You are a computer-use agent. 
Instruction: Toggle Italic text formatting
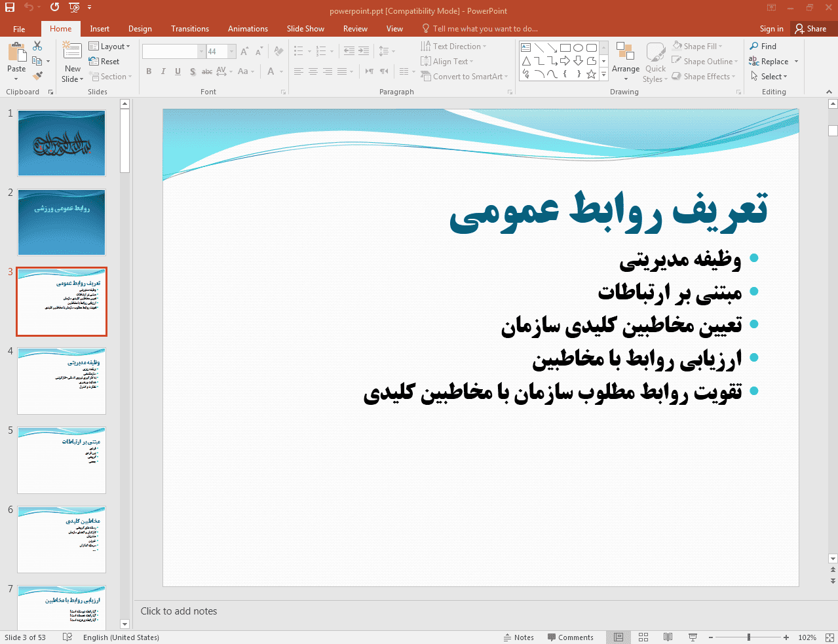pyautogui.click(x=163, y=71)
